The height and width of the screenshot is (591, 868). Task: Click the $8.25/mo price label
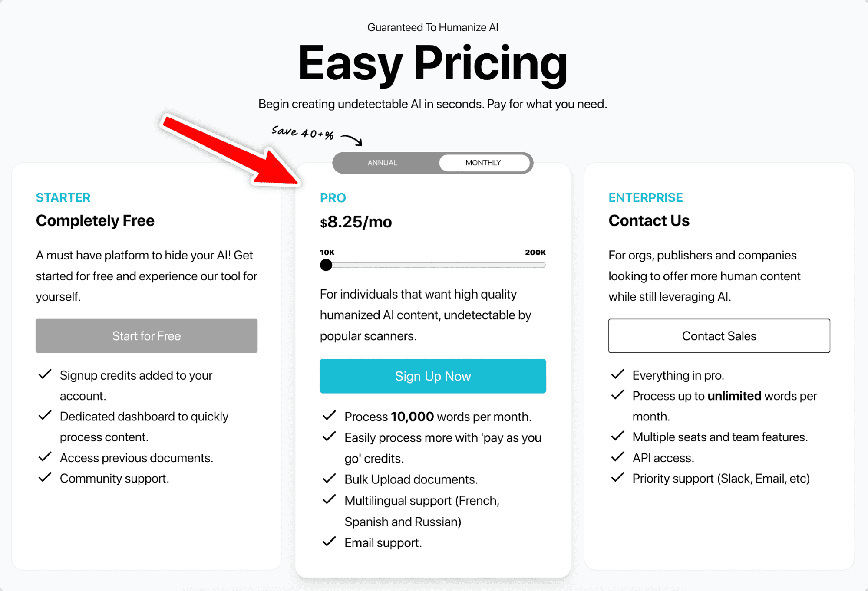click(x=356, y=222)
